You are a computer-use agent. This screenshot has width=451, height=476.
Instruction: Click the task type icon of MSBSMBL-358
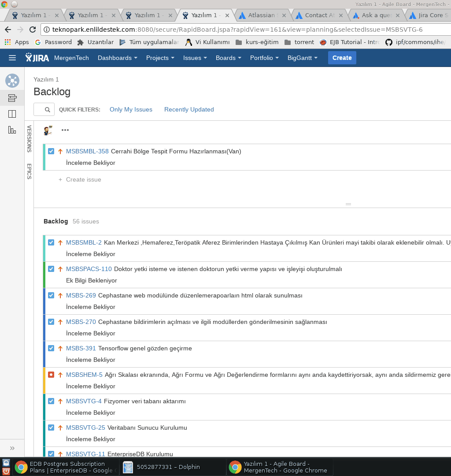coord(51,151)
